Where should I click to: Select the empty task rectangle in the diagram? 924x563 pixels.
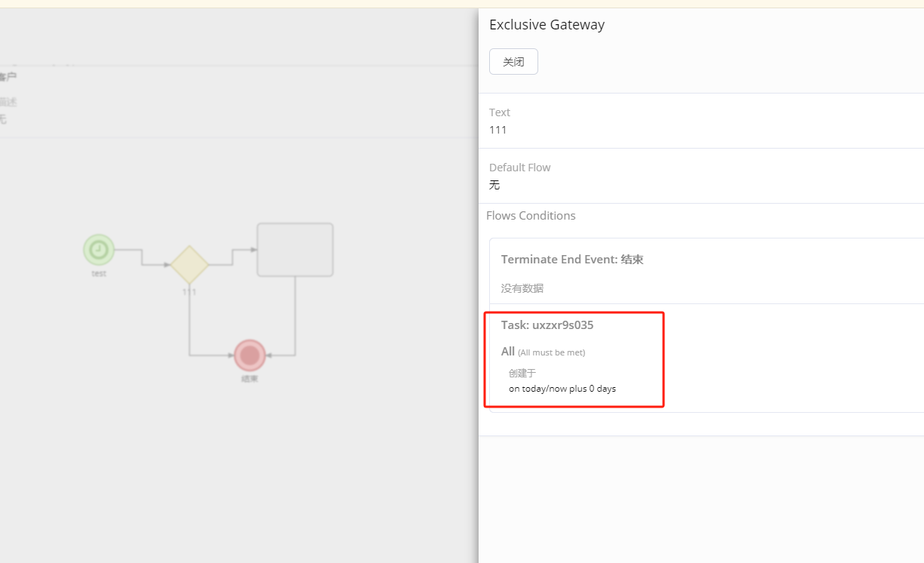294,250
